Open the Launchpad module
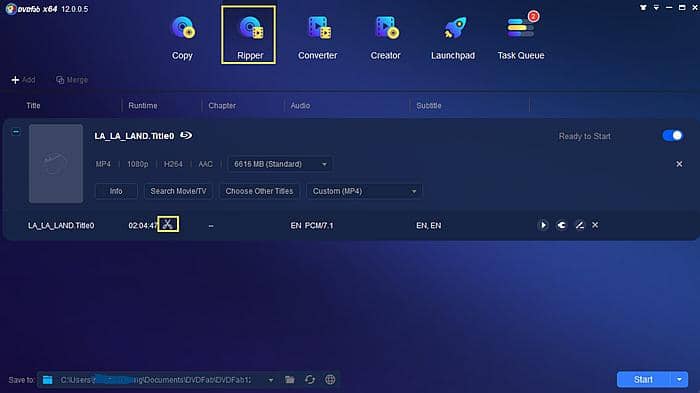Image resolution: width=700 pixels, height=393 pixels. coord(453,38)
